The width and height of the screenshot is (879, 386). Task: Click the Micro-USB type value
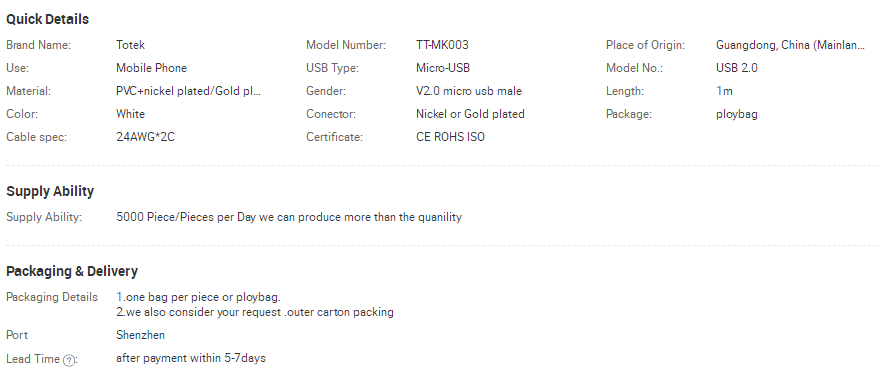pos(443,68)
